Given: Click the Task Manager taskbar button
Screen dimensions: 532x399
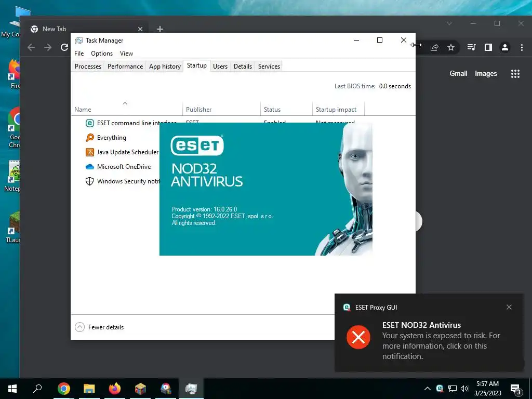Looking at the screenshot, I should pos(191,389).
